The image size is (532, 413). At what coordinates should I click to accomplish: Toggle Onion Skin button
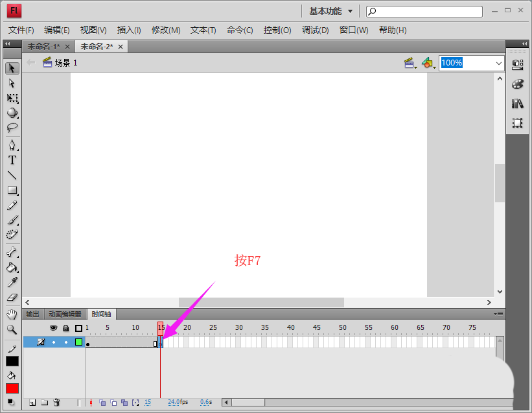pyautogui.click(x=102, y=403)
